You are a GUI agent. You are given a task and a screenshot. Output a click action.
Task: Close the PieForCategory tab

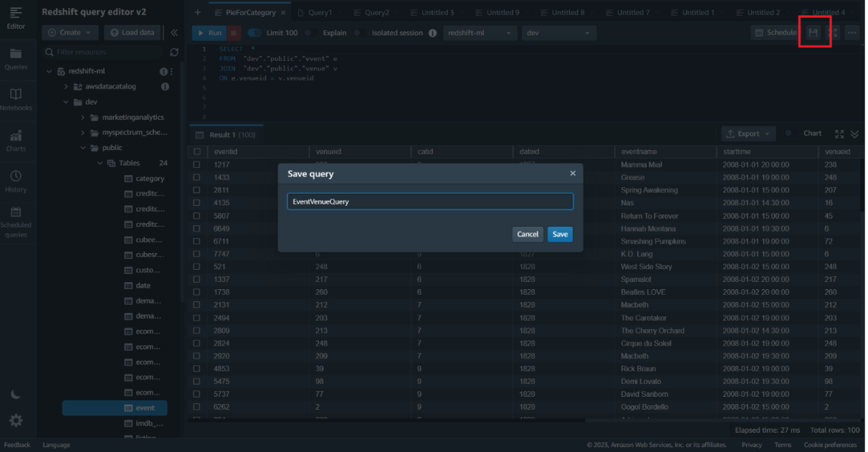(283, 13)
